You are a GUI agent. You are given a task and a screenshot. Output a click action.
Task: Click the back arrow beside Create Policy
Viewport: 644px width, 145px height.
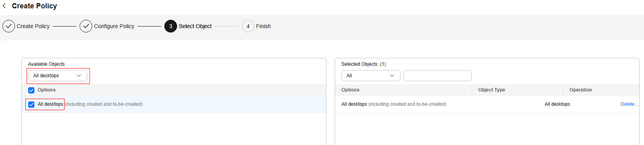point(4,6)
